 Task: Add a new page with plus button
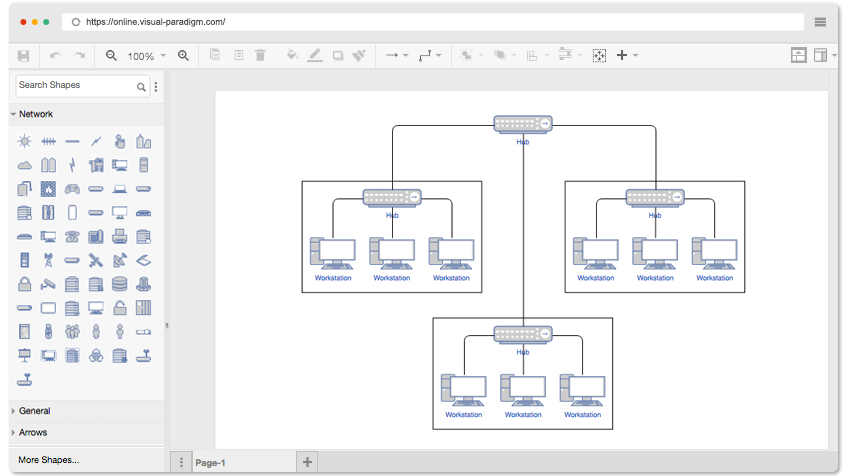pyautogui.click(x=307, y=462)
